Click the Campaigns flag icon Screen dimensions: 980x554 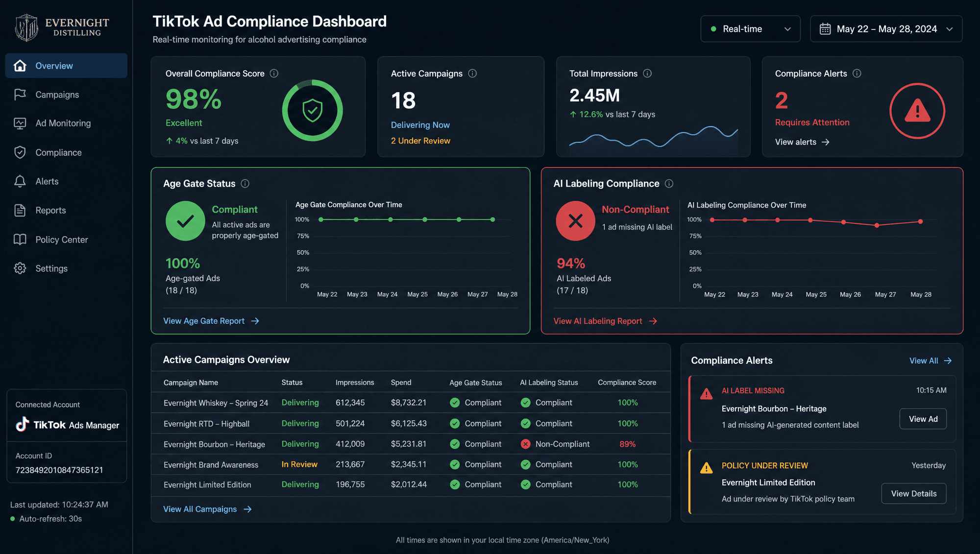pos(20,95)
